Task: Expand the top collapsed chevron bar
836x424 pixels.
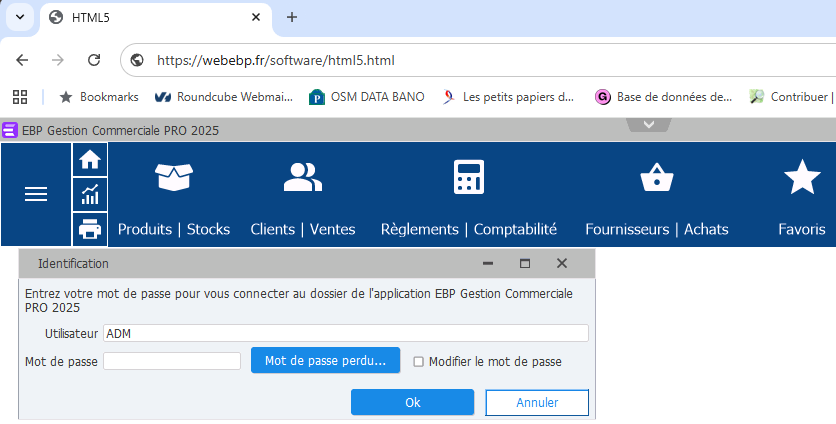Action: coord(649,125)
